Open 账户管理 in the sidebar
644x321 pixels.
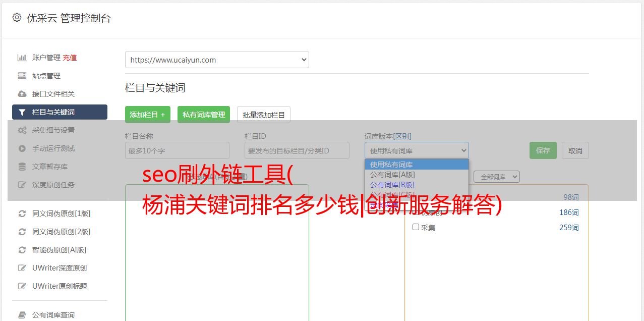46,58
